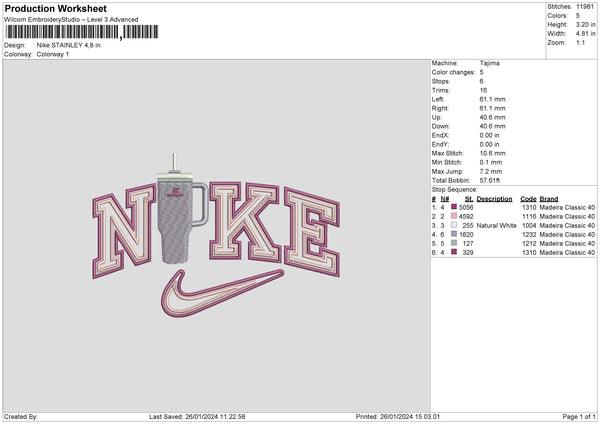
Task: Click the Natural White swatch in stop 3
Action: 454,225
